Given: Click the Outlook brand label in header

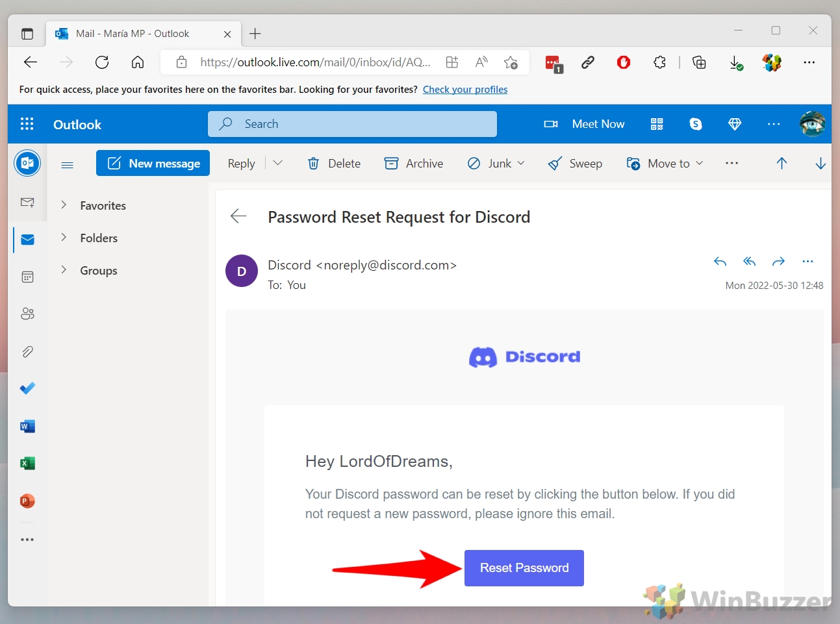Looking at the screenshot, I should coord(77,125).
